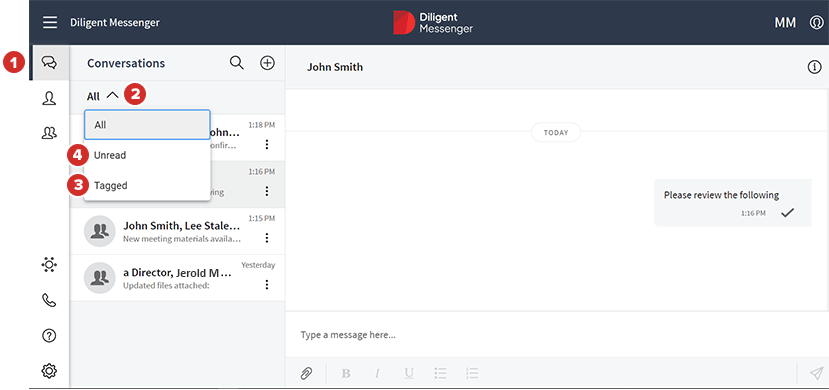Open a Director, Jerold M conversation
Viewport: 829px width, 390px height.
(x=177, y=278)
